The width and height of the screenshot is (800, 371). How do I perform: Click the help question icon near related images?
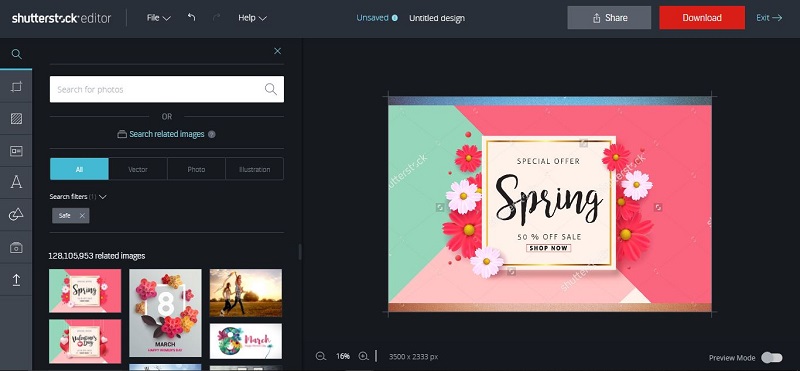pyautogui.click(x=212, y=134)
